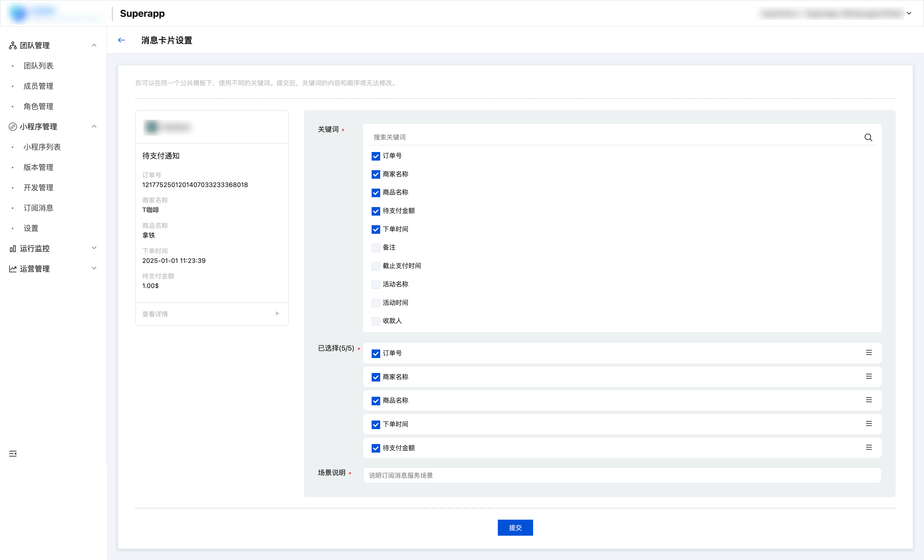Click drag handle icon for 订单号 row
The height and width of the screenshot is (560, 924).
(x=868, y=353)
